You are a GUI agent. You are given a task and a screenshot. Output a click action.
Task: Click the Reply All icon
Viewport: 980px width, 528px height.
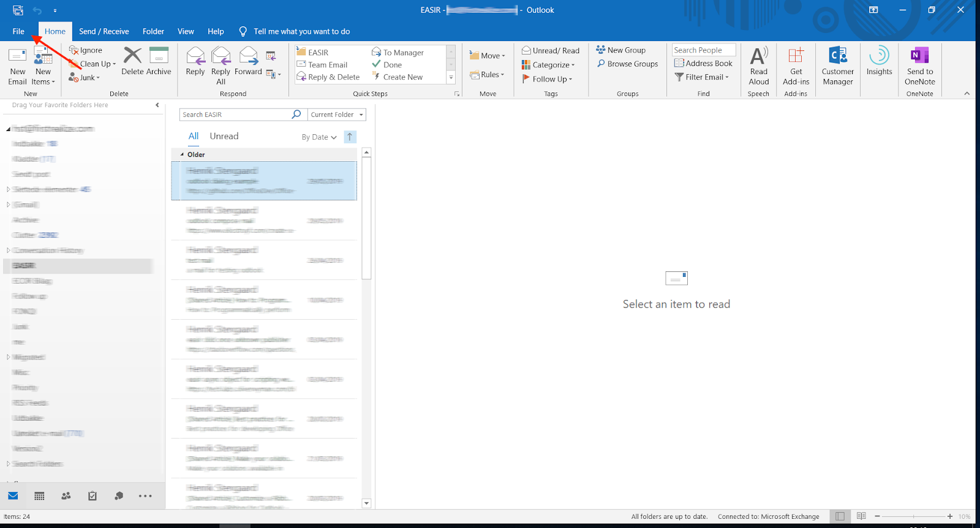click(x=221, y=56)
